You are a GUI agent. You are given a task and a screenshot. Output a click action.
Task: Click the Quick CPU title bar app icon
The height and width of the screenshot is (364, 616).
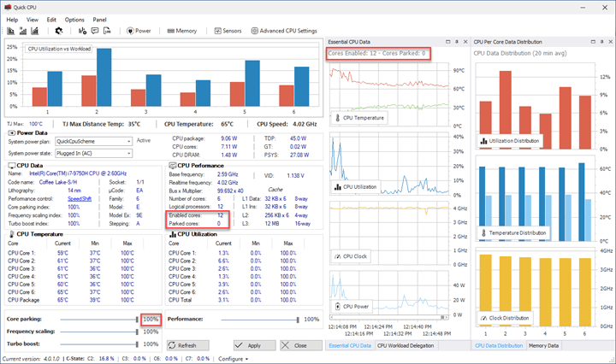coord(8,7)
